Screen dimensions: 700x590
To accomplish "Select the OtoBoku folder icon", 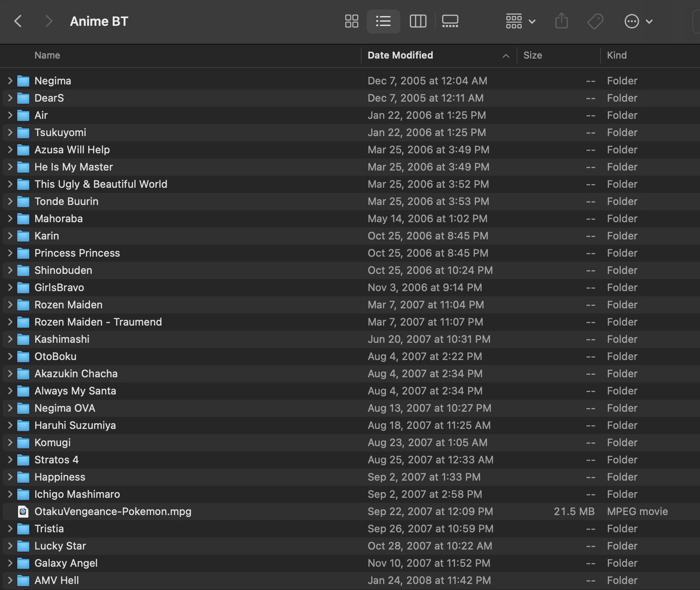I will point(23,357).
